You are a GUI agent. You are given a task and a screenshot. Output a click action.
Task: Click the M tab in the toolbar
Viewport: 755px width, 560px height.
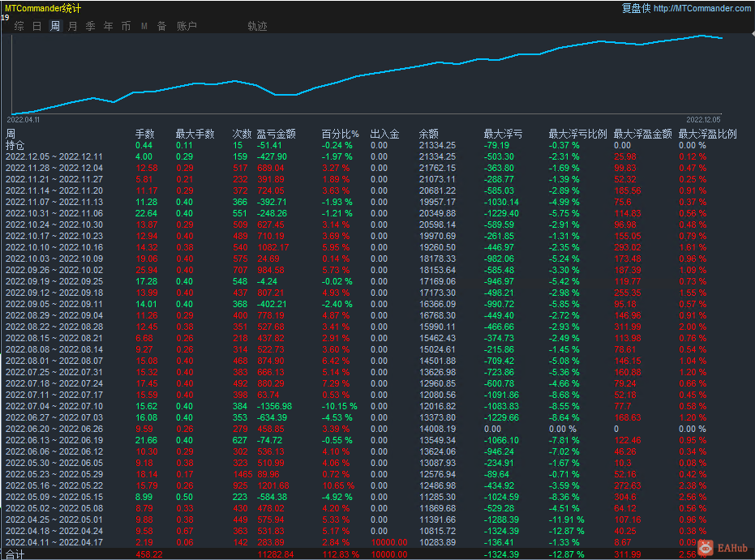point(144,26)
